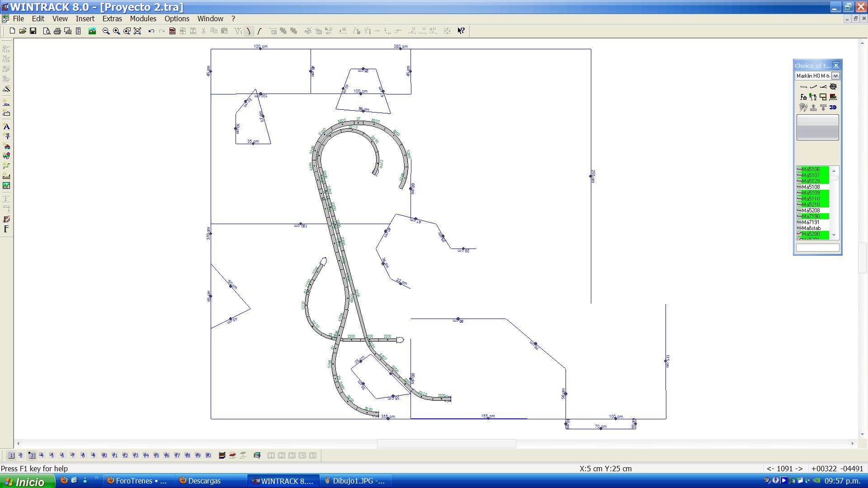Toggle layer 1 button in bottom bar
Viewport: 868px width, 488px height.
coord(11,455)
